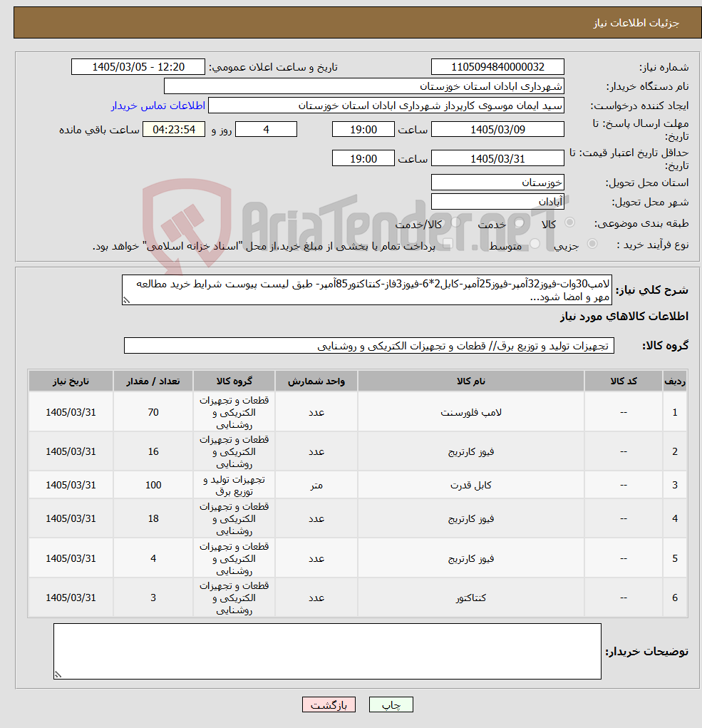The height and width of the screenshot is (728, 702).
Task: Click the remaining time 04:23:54 field
Action: click(173, 130)
